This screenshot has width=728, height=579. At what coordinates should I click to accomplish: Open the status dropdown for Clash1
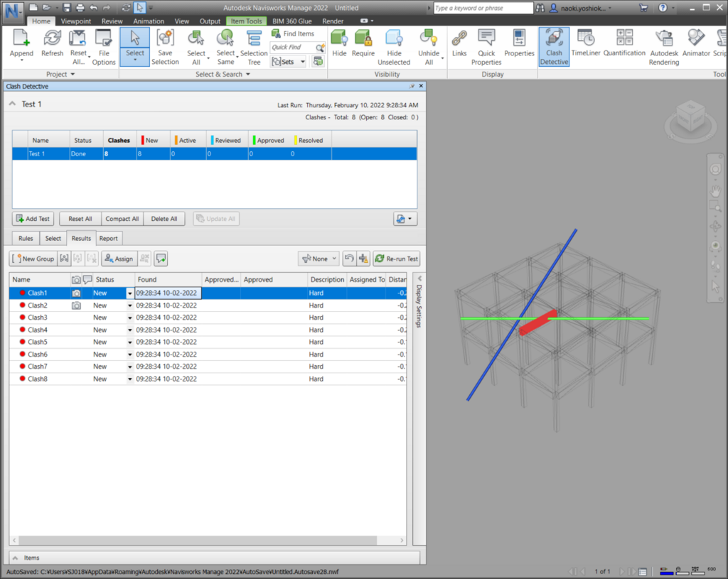pyautogui.click(x=129, y=293)
